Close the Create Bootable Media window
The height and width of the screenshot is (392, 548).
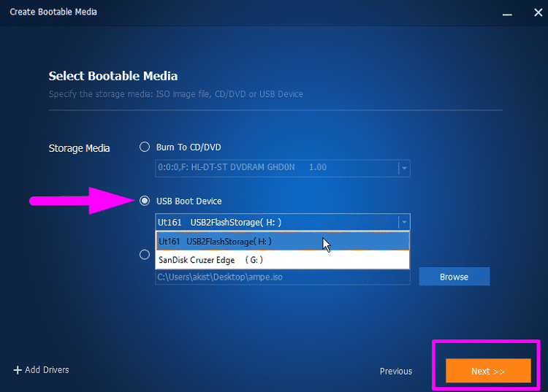coord(539,12)
